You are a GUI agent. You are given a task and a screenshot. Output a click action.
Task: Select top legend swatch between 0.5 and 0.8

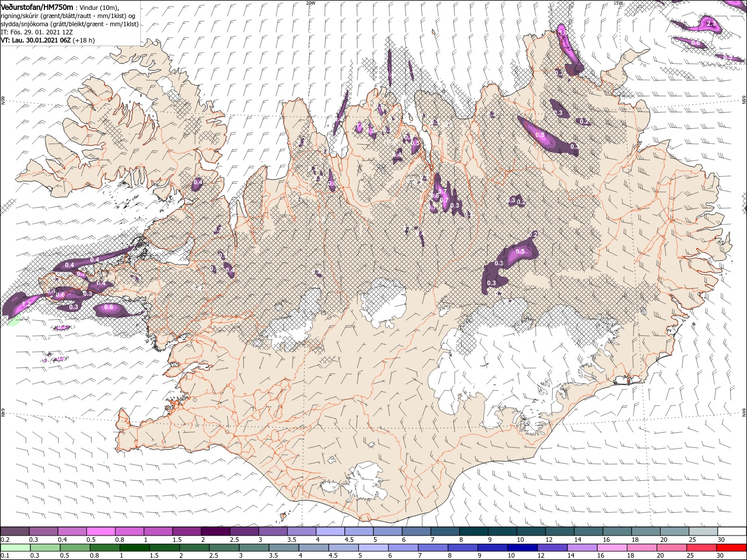point(100,531)
